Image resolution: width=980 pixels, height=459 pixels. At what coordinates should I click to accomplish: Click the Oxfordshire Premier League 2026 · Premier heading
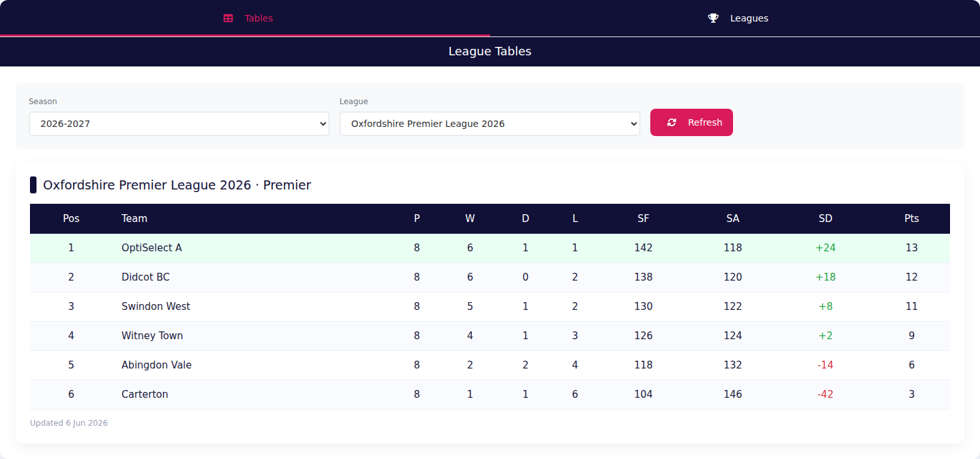pos(177,186)
